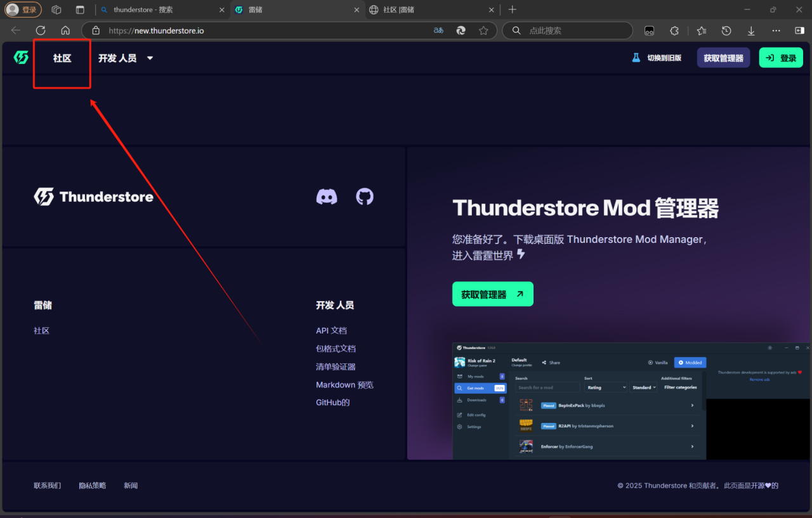Expand the 开发 人员 dropdown menu

point(126,58)
